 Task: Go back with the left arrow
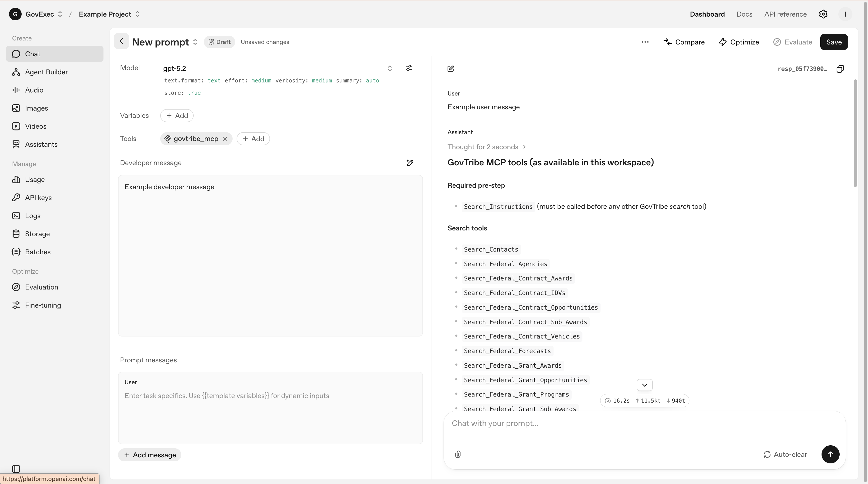121,41
